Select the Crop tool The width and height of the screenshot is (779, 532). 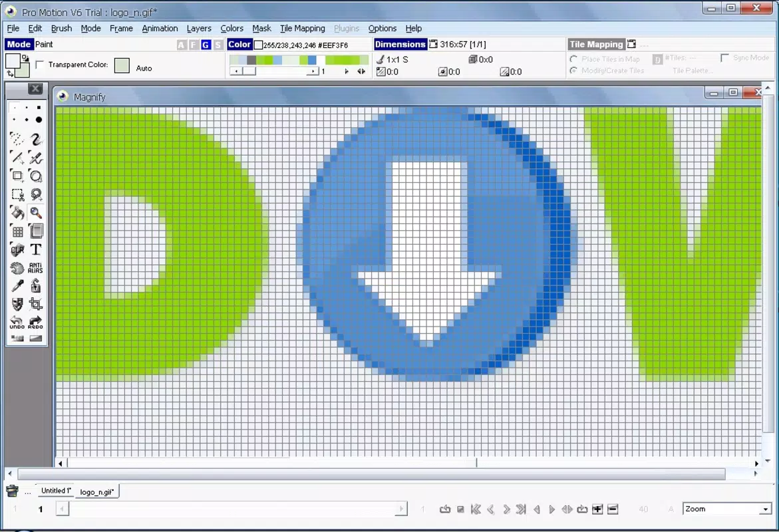[36, 304]
